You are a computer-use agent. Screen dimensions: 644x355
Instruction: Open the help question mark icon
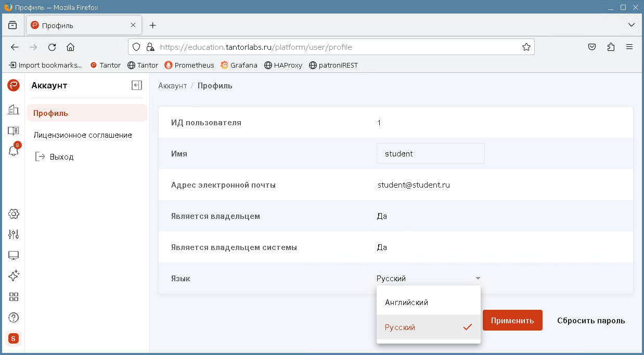[x=14, y=318]
